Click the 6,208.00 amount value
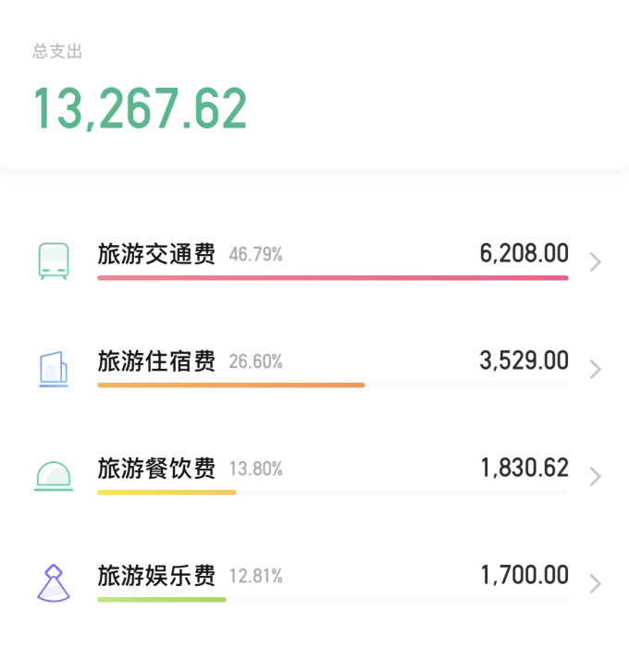Screen dimensions: 629x672 tap(524, 254)
